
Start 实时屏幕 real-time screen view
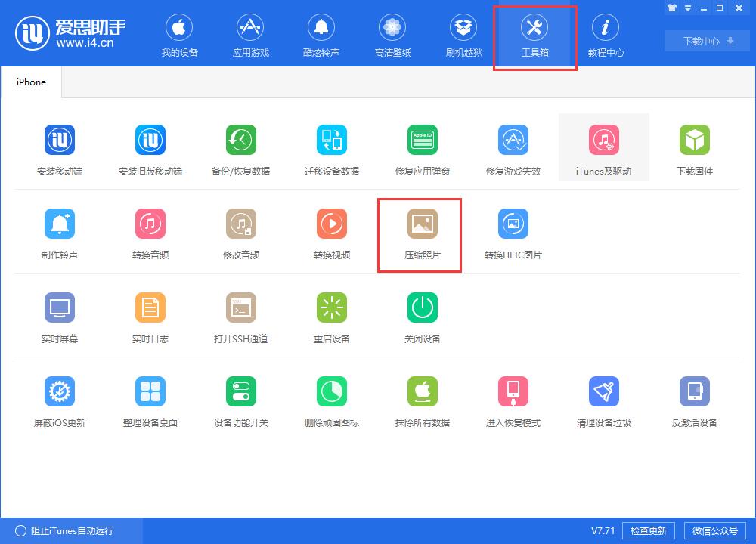pyautogui.click(x=59, y=316)
